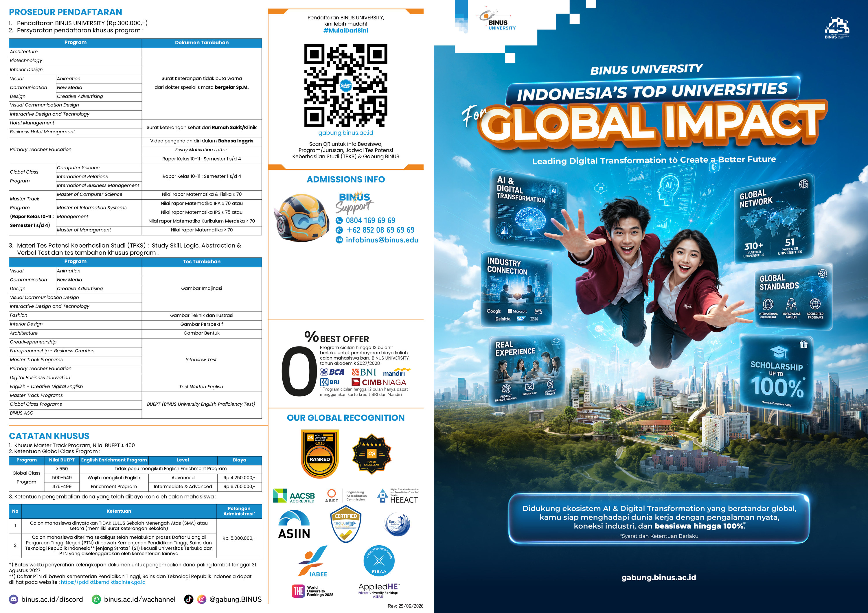Click the Gambar Imajinasi cell
The image size is (868, 613).
(201, 289)
